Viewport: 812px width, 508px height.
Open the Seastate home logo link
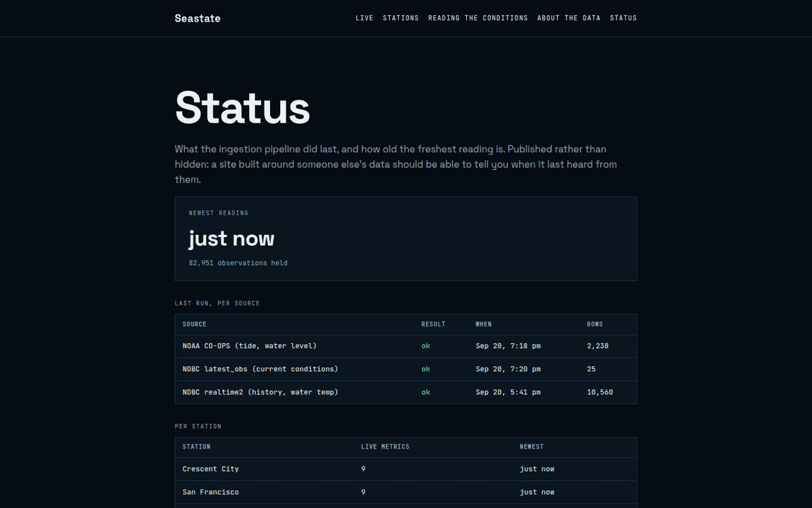pos(198,18)
